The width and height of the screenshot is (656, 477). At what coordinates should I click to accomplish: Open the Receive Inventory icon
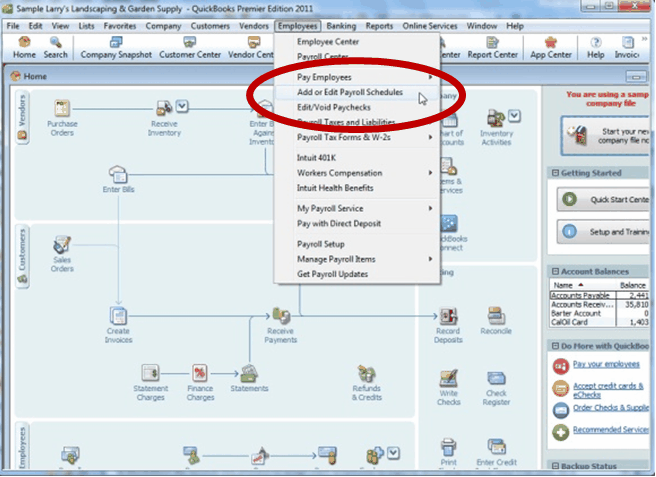[x=164, y=109]
